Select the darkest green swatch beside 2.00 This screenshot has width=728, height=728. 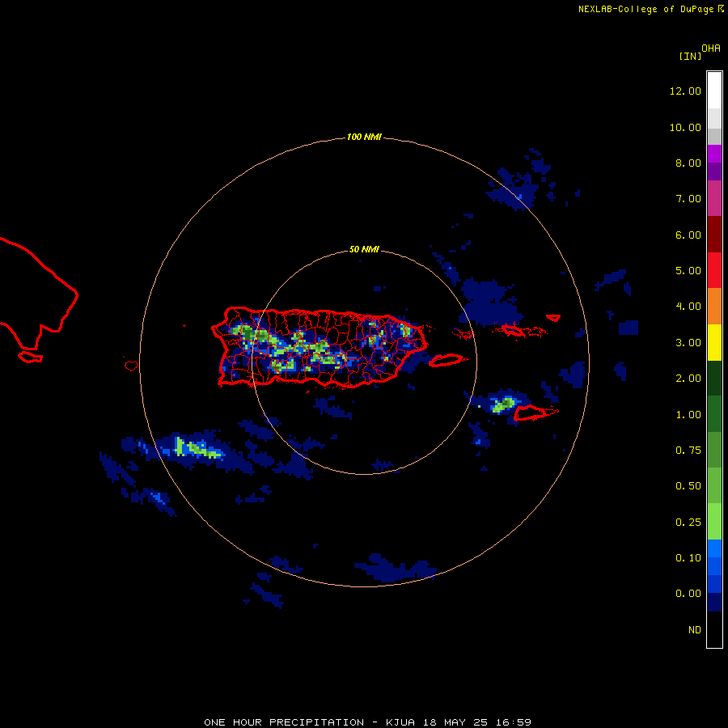tap(714, 378)
